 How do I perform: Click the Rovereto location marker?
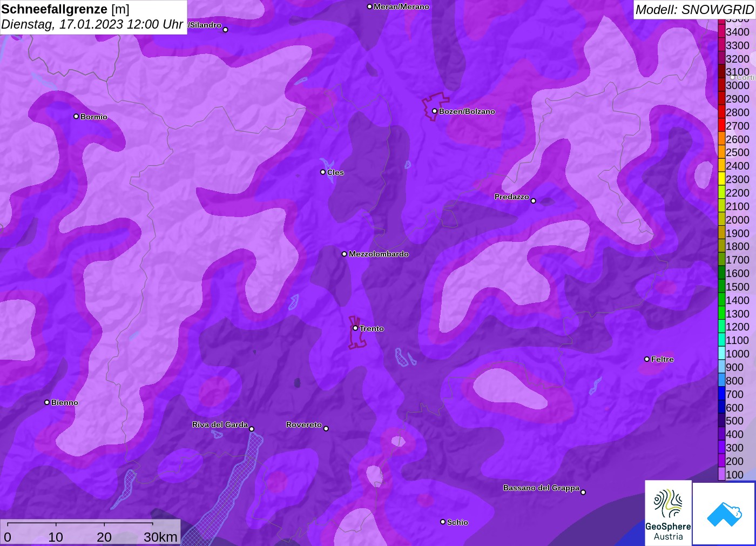pyautogui.click(x=326, y=429)
